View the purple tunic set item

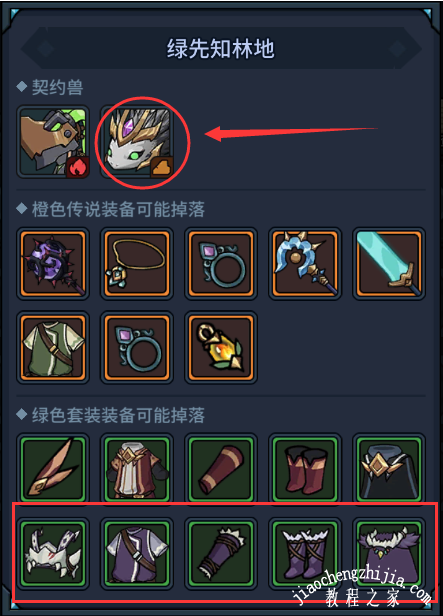click(x=137, y=554)
